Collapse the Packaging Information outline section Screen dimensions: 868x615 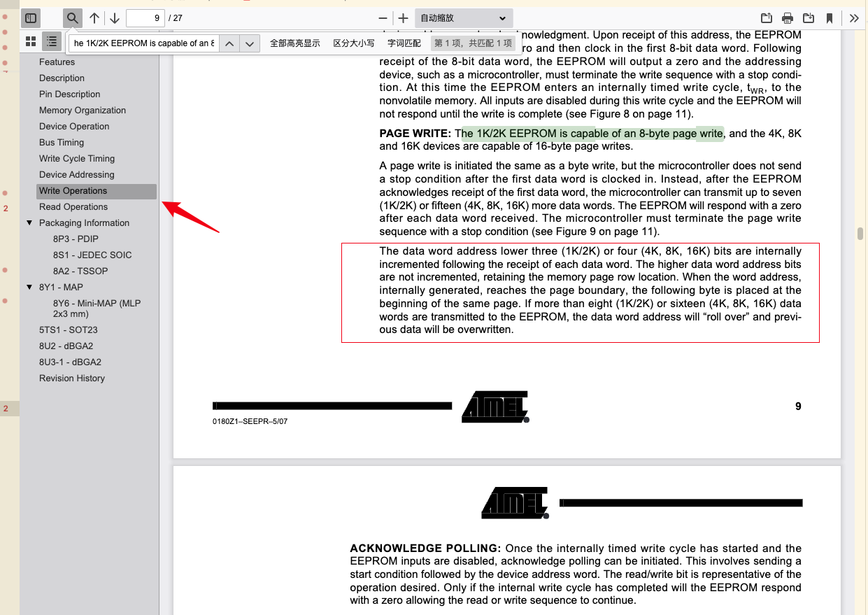[29, 223]
